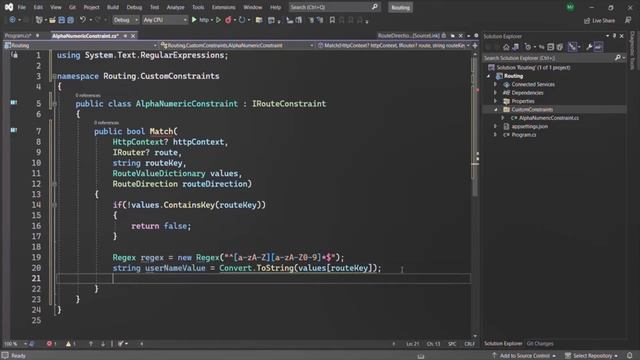Viewport: 640px width, 360px height.
Task: Click Add to Source Control button
Action: tap(524, 356)
